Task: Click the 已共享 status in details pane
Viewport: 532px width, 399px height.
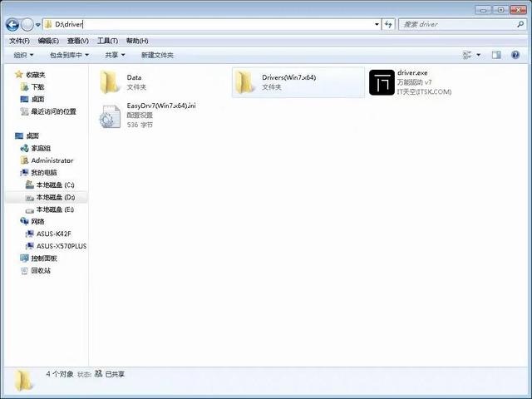Action: click(115, 374)
